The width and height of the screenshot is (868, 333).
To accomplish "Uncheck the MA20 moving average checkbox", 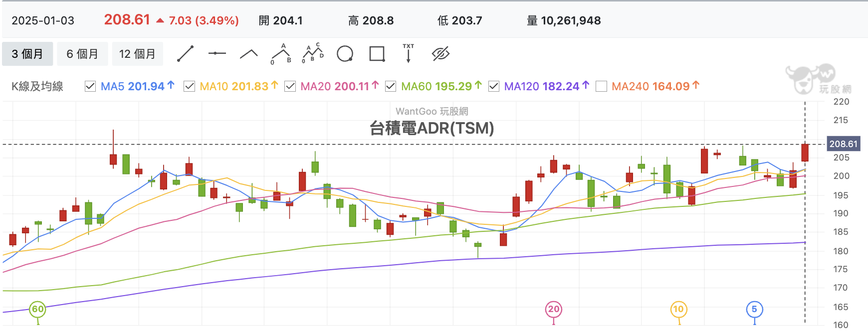I will click(290, 87).
